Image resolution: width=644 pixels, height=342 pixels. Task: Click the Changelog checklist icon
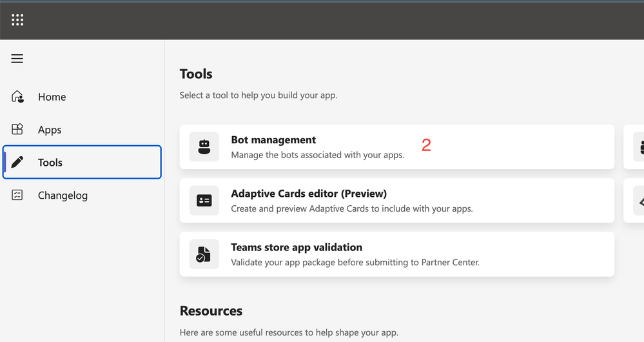click(17, 195)
